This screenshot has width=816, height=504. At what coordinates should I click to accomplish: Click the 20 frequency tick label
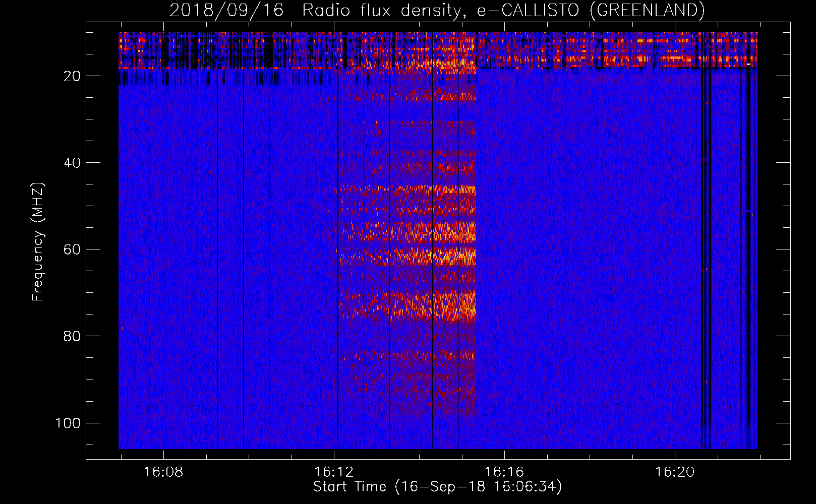click(x=72, y=76)
